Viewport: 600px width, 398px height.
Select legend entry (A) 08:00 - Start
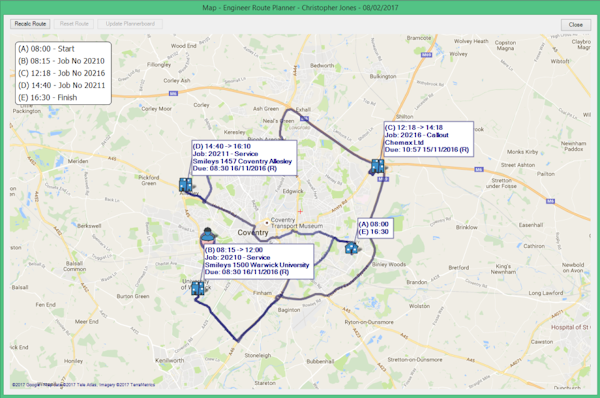click(x=46, y=49)
